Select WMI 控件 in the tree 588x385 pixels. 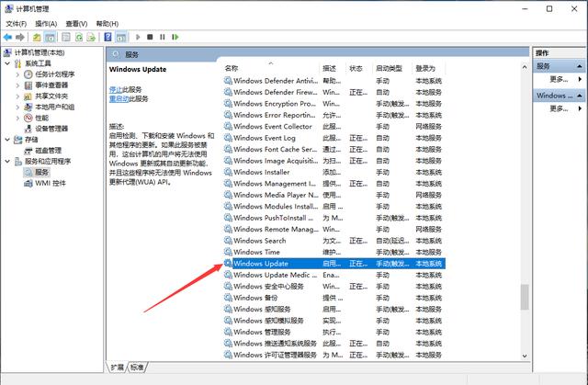coord(51,184)
